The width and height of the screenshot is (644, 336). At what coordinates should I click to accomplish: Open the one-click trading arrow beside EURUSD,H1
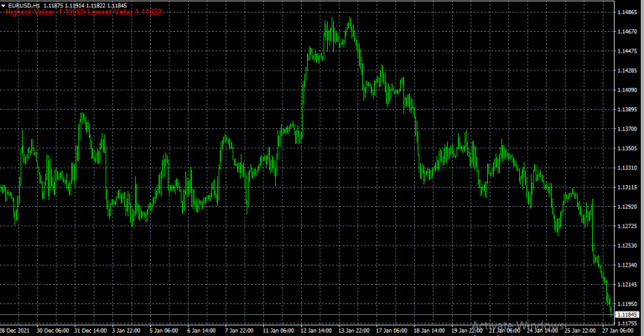point(3,6)
